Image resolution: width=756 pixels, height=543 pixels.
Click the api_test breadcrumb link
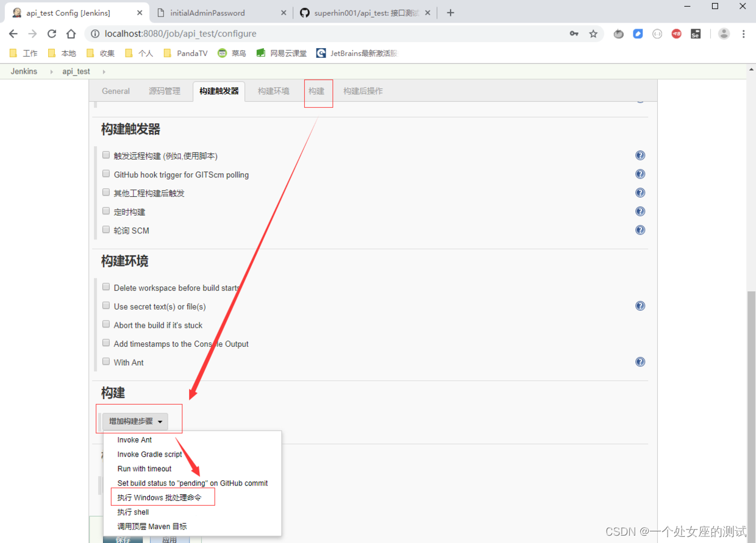76,72
